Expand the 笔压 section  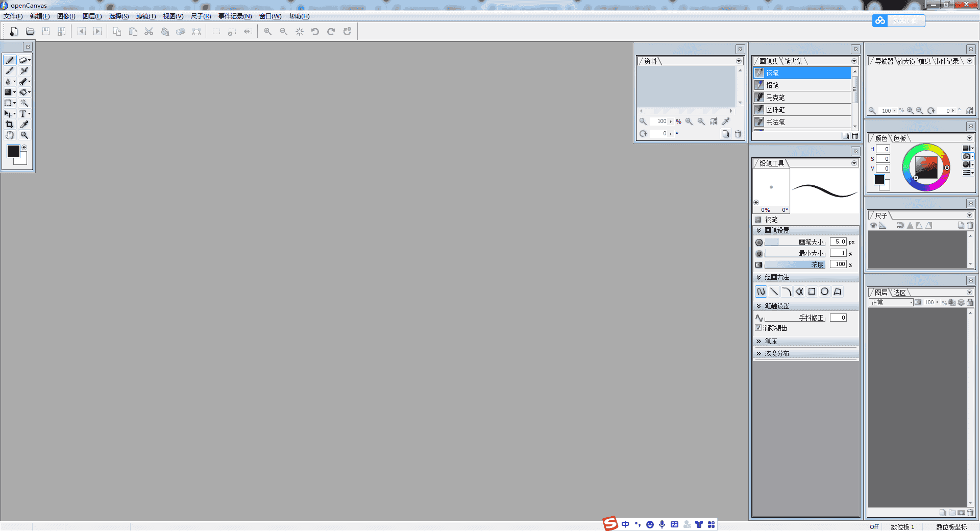[x=759, y=341]
